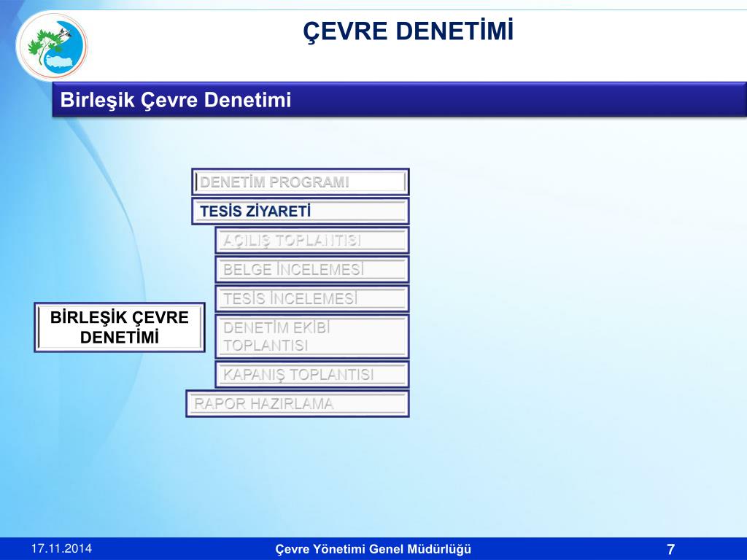This screenshot has width=747, height=560.
Task: Select the TESİS ZİYARETİ box
Action: click(300, 211)
